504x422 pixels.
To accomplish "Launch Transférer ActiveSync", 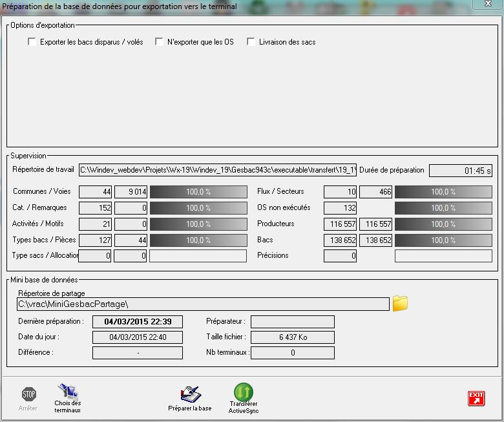I will pyautogui.click(x=244, y=392).
